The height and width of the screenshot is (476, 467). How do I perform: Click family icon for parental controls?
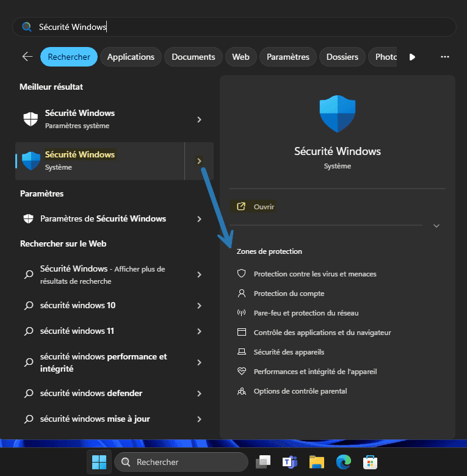pyautogui.click(x=241, y=391)
